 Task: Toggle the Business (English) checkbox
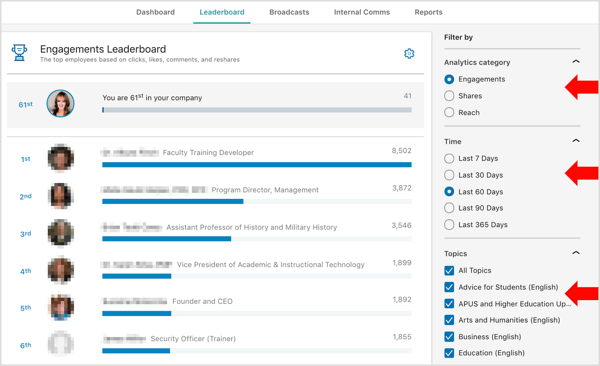(x=449, y=337)
